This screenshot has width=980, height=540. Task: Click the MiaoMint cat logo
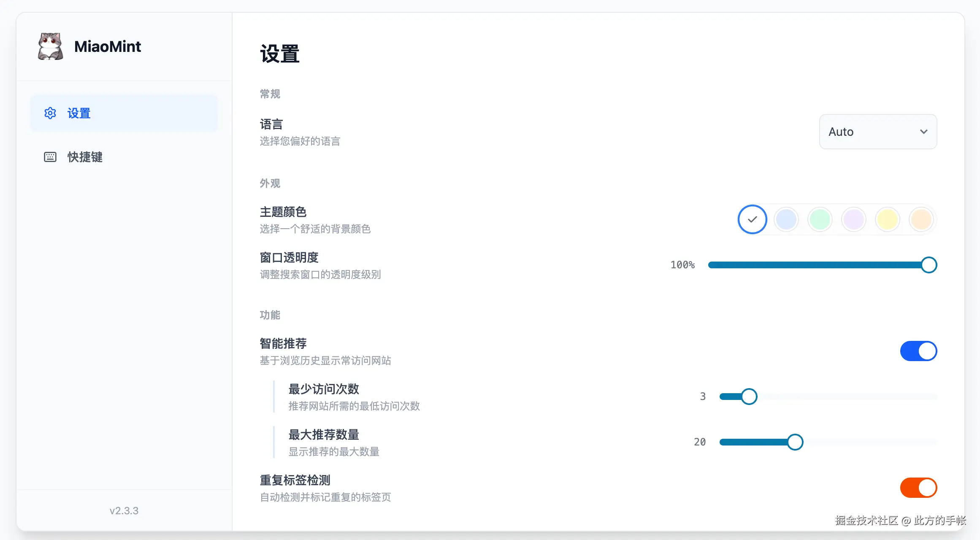(x=50, y=46)
